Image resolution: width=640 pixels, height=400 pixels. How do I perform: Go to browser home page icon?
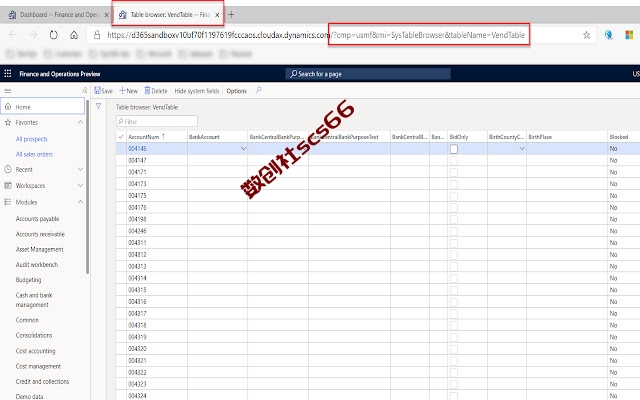pos(74,35)
